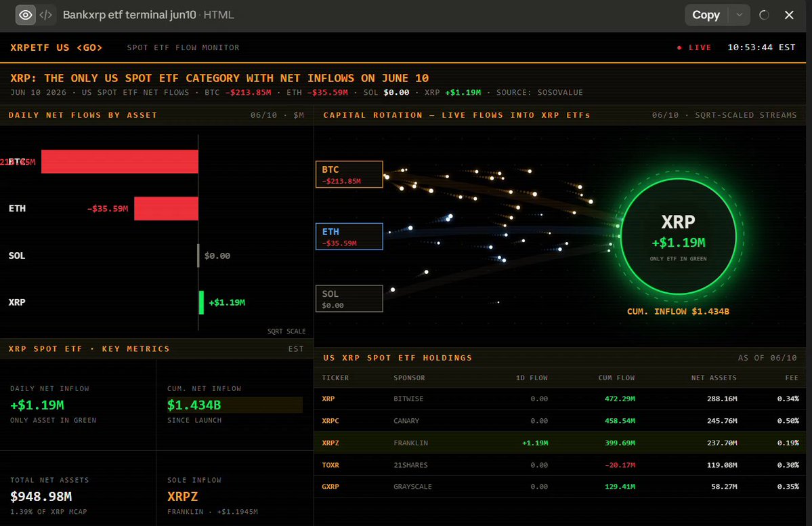Image resolution: width=812 pixels, height=526 pixels.
Task: Click the red LIVE indicator
Action: (694, 47)
